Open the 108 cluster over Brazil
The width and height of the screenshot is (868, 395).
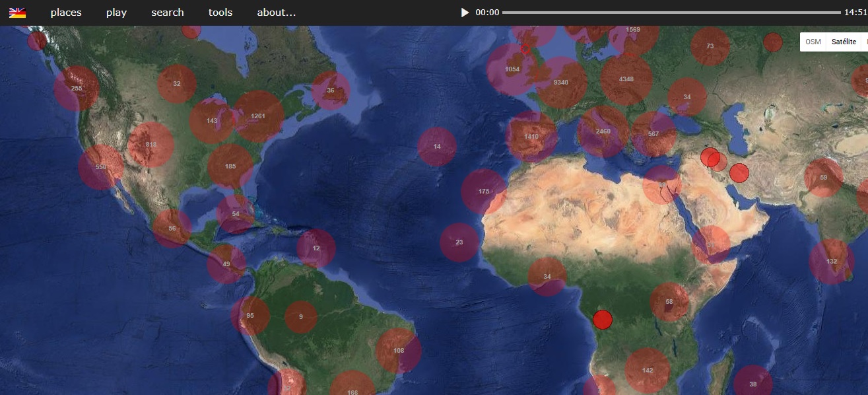point(398,351)
